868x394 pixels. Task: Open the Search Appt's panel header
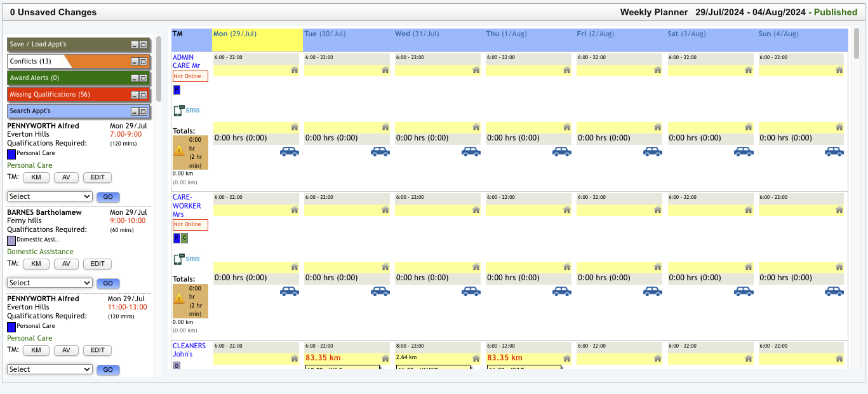point(63,111)
